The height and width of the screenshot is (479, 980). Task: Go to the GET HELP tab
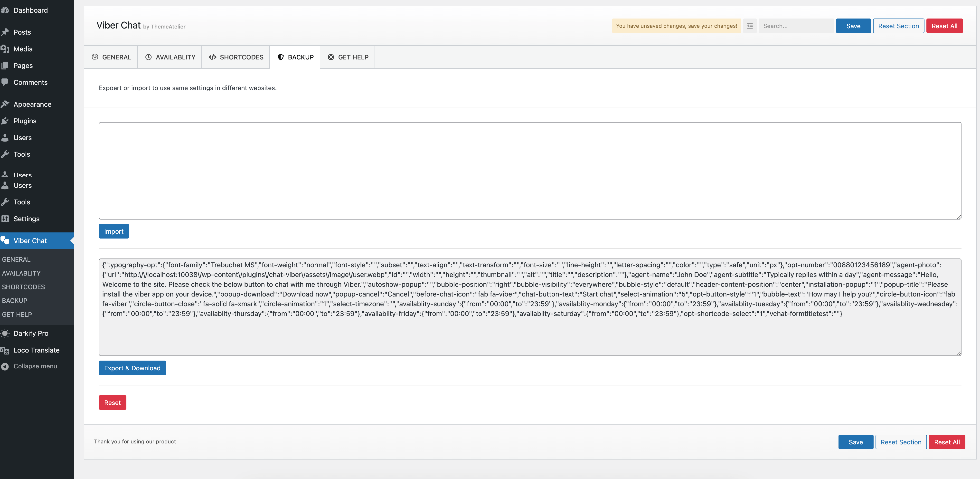(x=348, y=57)
